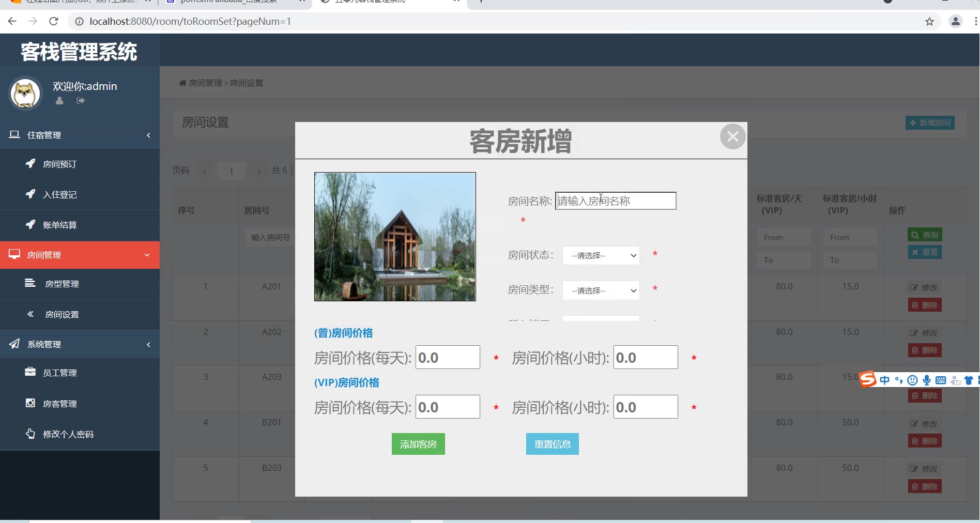The width and height of the screenshot is (980, 523).
Task: Open 房型管理 in the sidebar
Action: (x=80, y=284)
